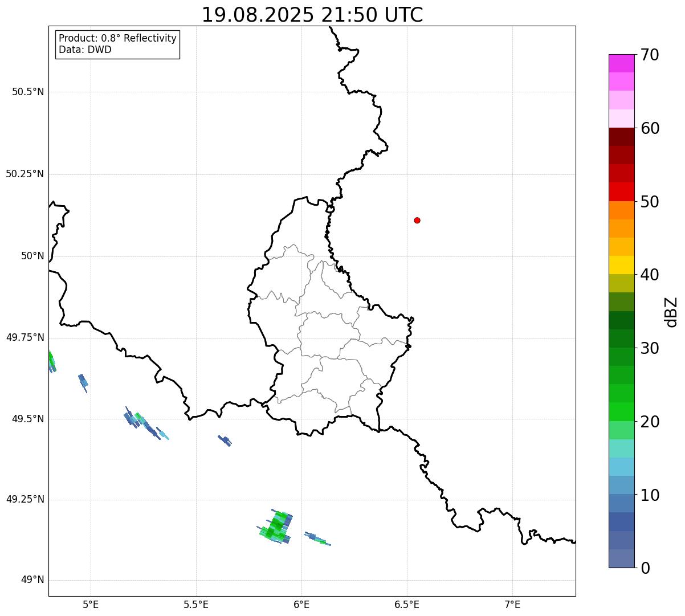Click the longitude label 6°E
The image size is (685, 616).
(301, 604)
